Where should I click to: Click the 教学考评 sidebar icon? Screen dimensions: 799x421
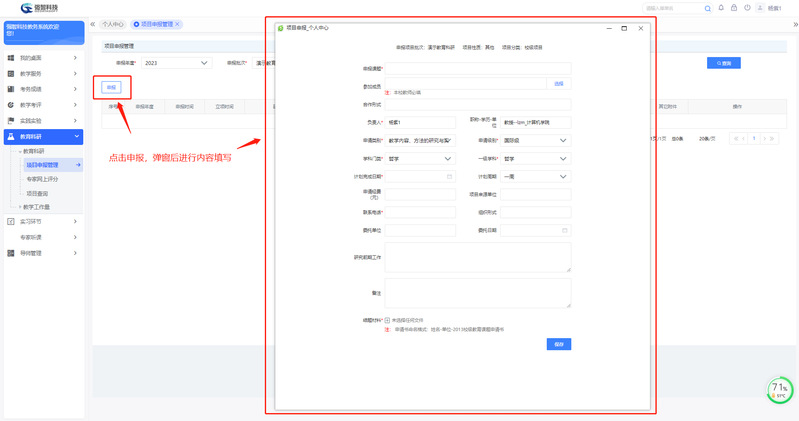click(11, 105)
